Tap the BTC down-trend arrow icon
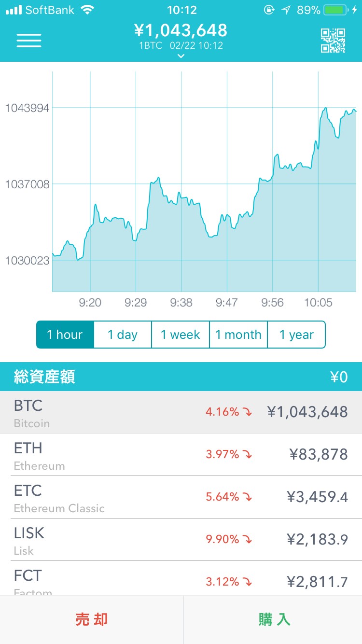 pyautogui.click(x=247, y=412)
